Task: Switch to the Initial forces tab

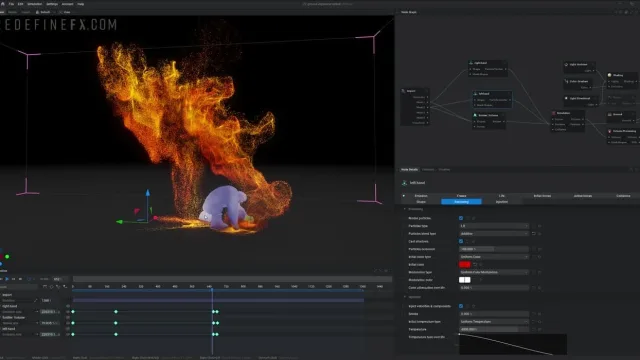Action: click(542, 196)
